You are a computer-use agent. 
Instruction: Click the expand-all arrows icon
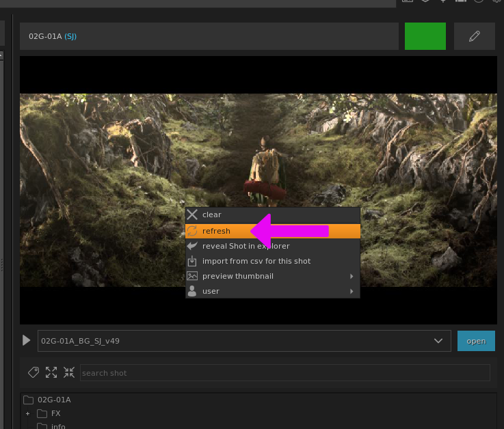pos(51,372)
